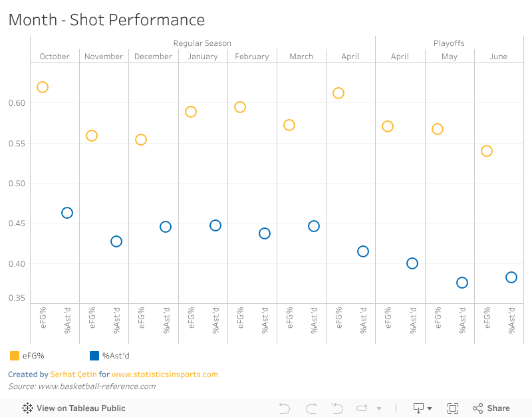This screenshot has height=417, width=532.
Task: Select the Playoffs header label
Action: pos(449,43)
